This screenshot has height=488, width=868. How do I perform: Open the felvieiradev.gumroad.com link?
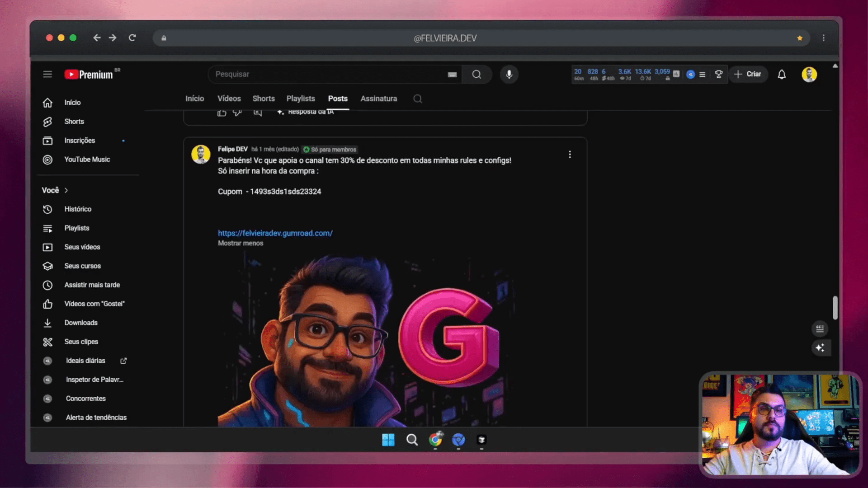click(x=275, y=233)
